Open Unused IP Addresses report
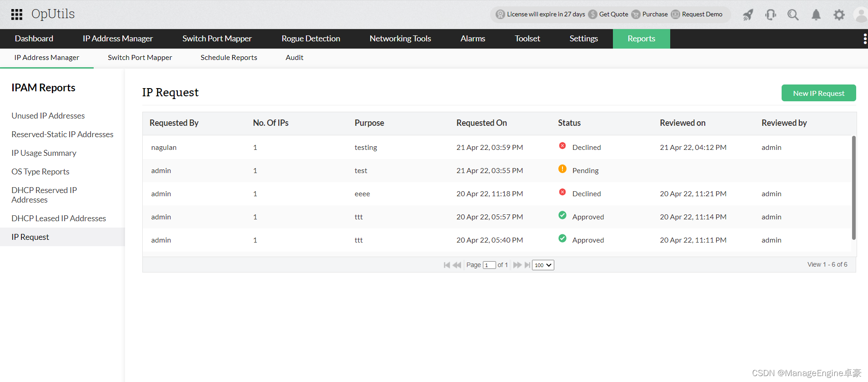 (48, 116)
